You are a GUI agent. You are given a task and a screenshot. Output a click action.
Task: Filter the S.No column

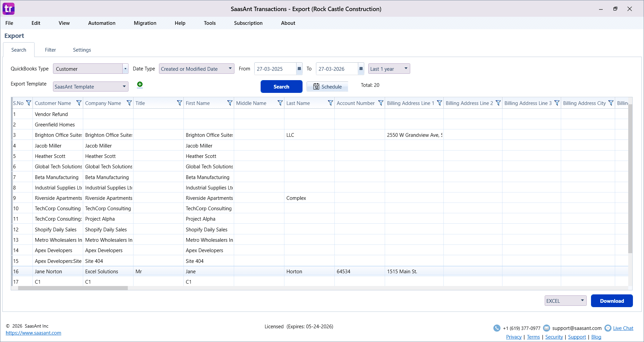coord(29,103)
